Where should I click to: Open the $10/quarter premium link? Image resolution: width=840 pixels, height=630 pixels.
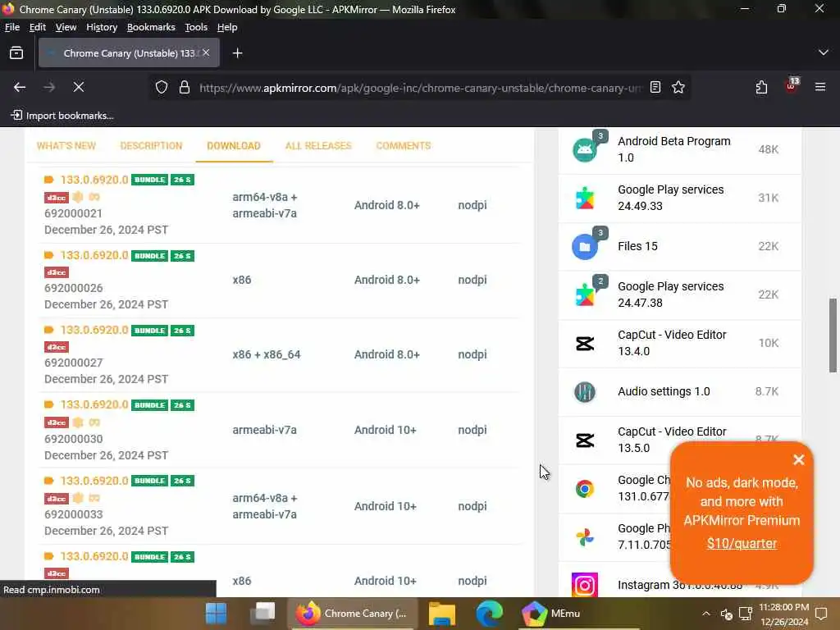pos(742,543)
